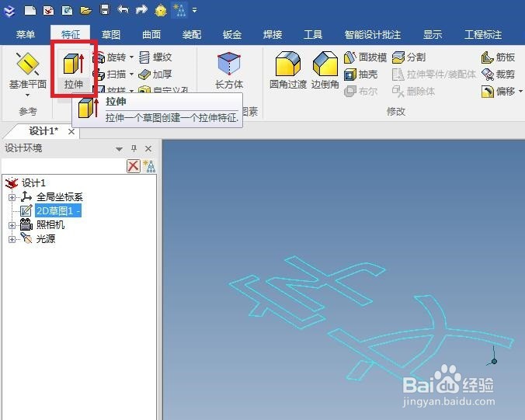Click the Thread (螺纹) tool

[x=155, y=57]
